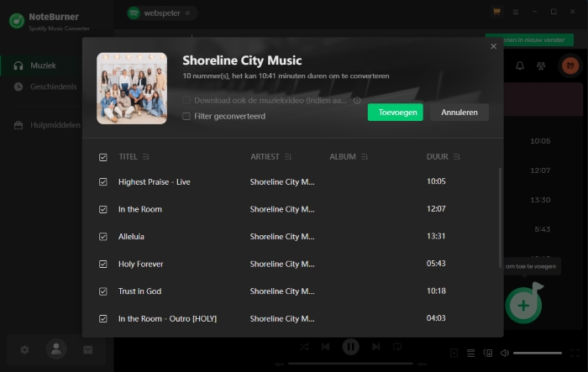Uncheck In the Room track
Screen dimensions: 588x372
[x=102, y=209]
